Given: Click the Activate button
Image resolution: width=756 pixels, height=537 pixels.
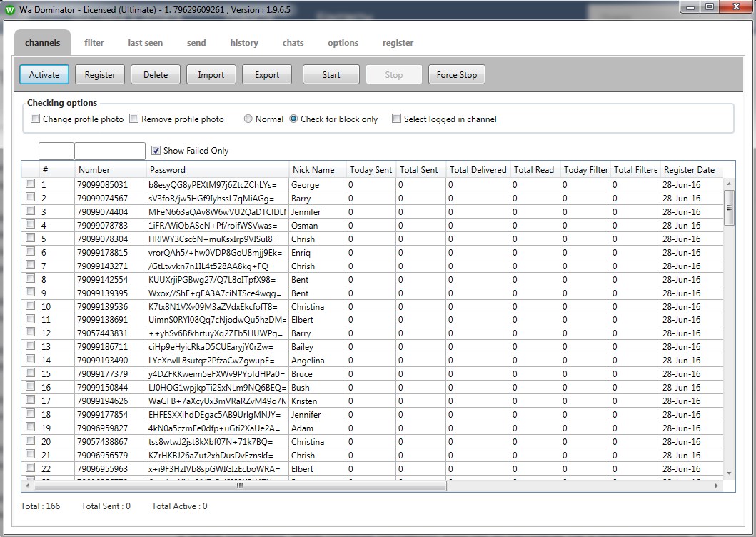Looking at the screenshot, I should 44,75.
